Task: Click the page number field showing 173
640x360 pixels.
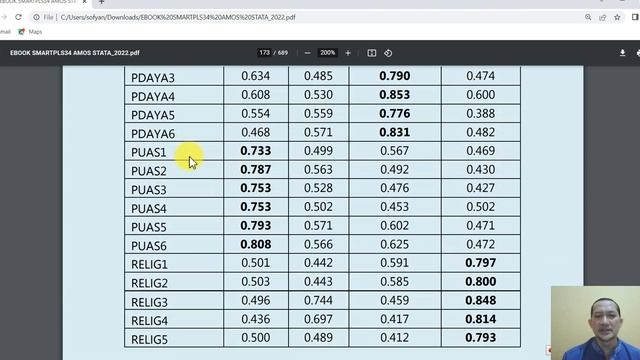Action: (x=264, y=53)
